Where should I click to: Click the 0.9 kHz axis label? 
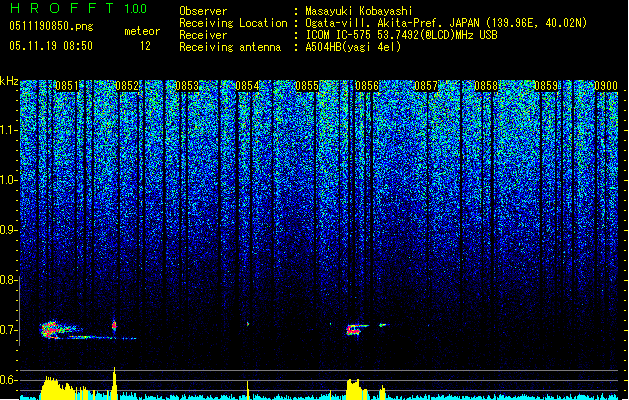tap(9, 230)
